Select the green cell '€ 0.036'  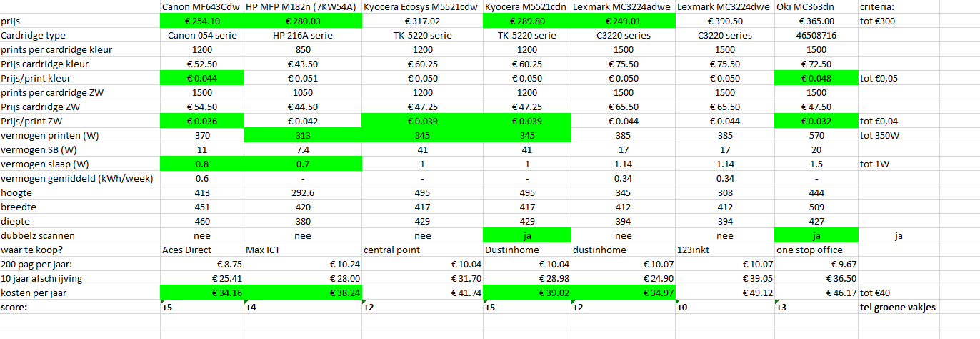(201, 122)
